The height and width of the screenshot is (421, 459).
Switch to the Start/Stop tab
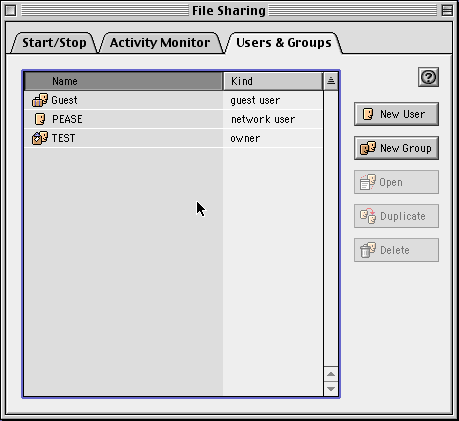tap(54, 43)
